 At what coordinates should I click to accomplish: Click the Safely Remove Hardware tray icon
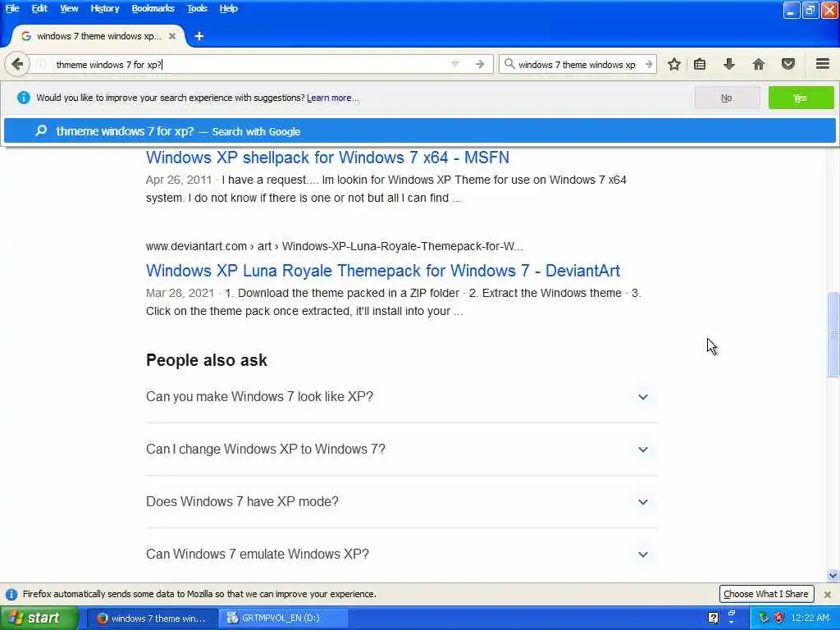coord(764,618)
